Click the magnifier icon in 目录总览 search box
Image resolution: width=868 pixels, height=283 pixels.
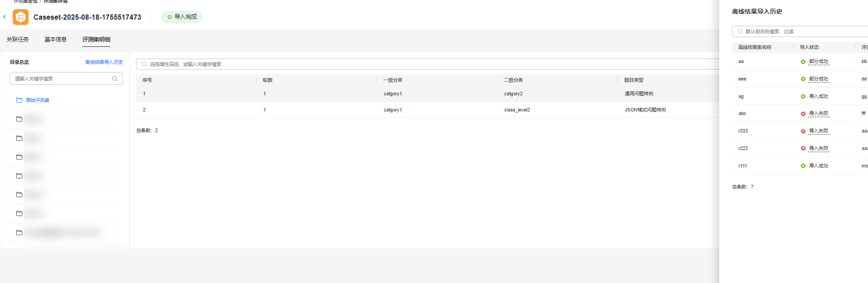click(x=115, y=79)
